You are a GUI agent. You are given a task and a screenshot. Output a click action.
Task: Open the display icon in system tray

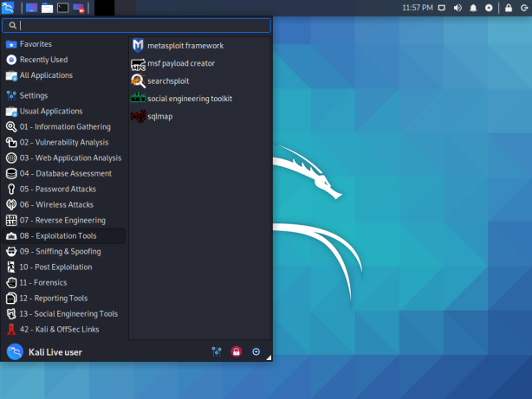(441, 8)
